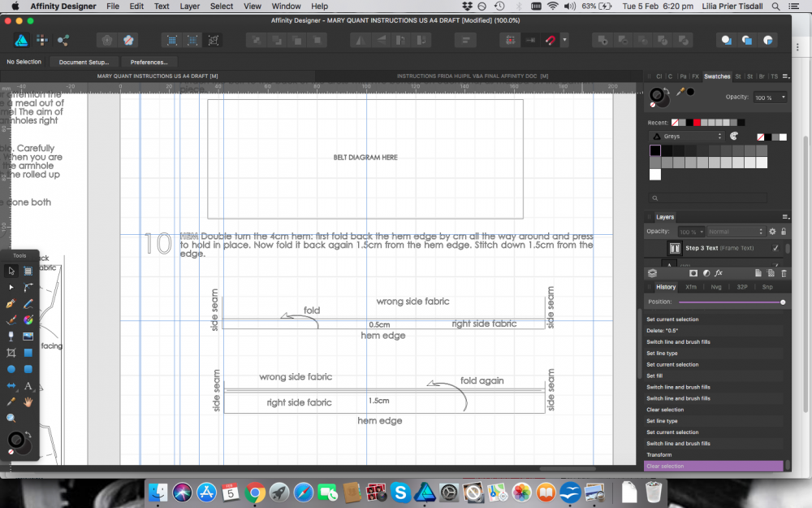The width and height of the screenshot is (812, 508).
Task: Open Preferences
Action: (149, 61)
